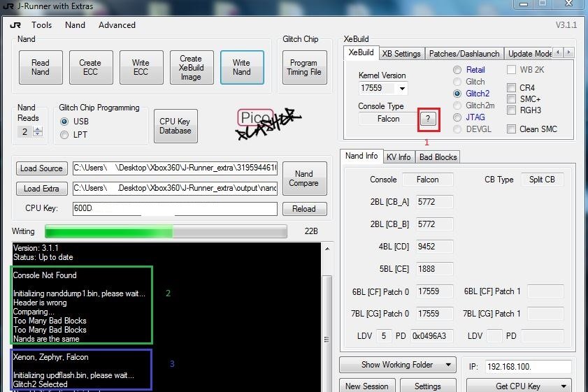Viewport: 588px width, 392px height.
Task: Select the JTAG build option
Action: pyautogui.click(x=469, y=117)
